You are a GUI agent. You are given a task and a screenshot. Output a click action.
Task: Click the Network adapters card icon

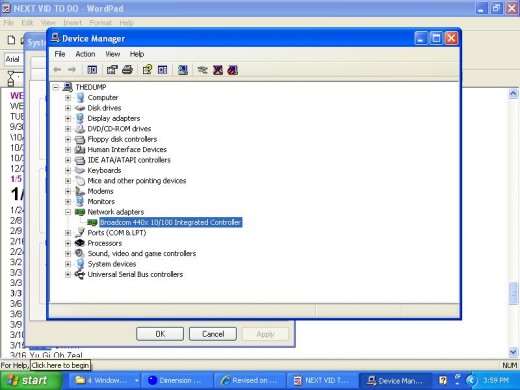pos(80,212)
